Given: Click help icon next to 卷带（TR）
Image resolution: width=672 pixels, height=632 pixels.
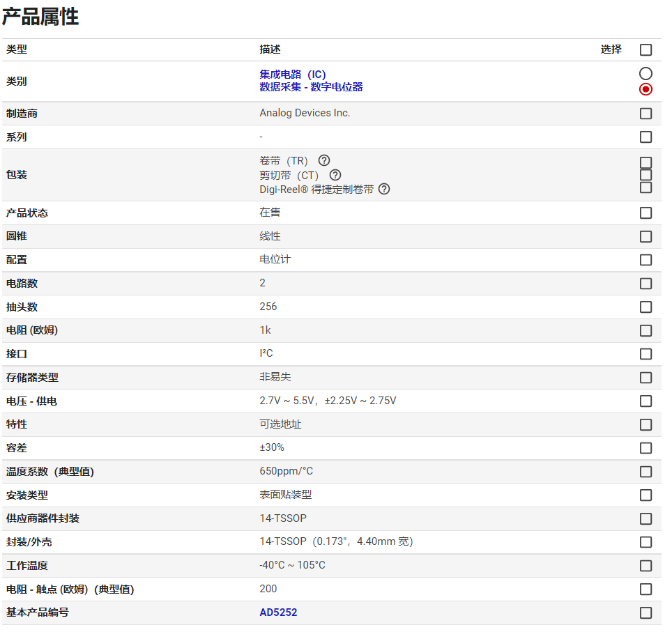Looking at the screenshot, I should click(324, 160).
